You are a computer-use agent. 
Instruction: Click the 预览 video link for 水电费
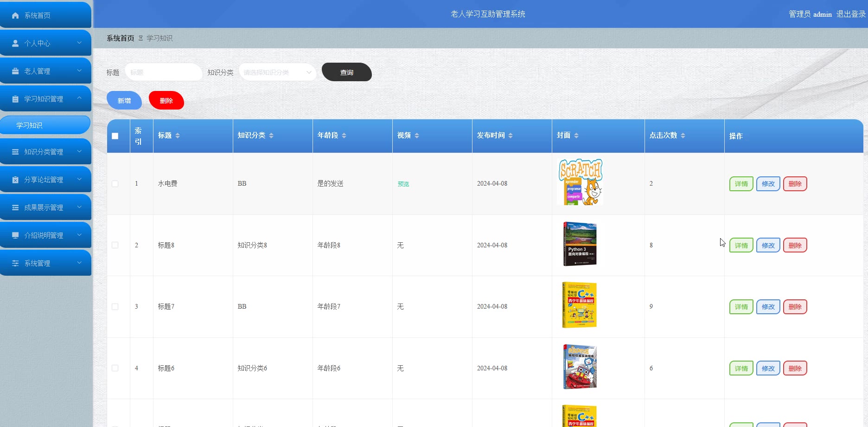(x=403, y=184)
